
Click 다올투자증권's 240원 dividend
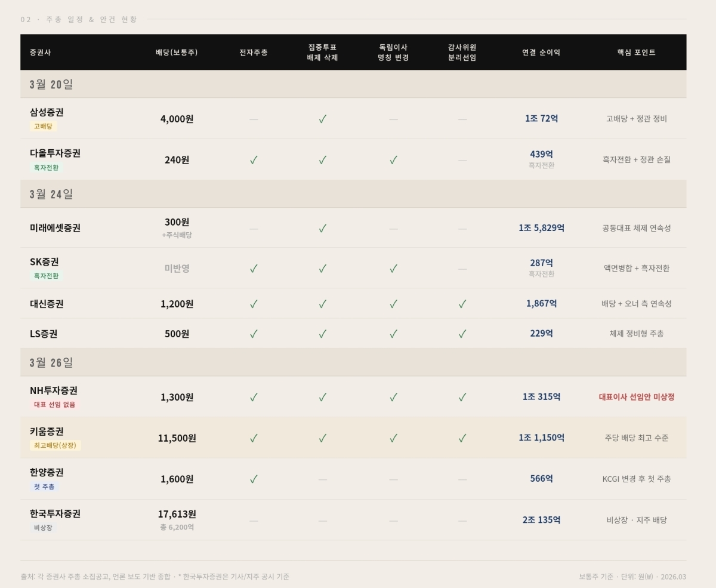(177, 160)
